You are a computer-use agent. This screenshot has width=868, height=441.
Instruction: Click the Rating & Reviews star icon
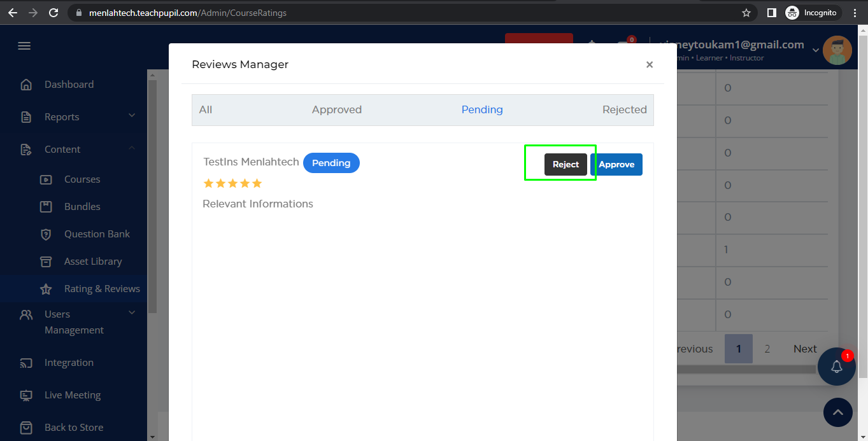click(x=46, y=289)
